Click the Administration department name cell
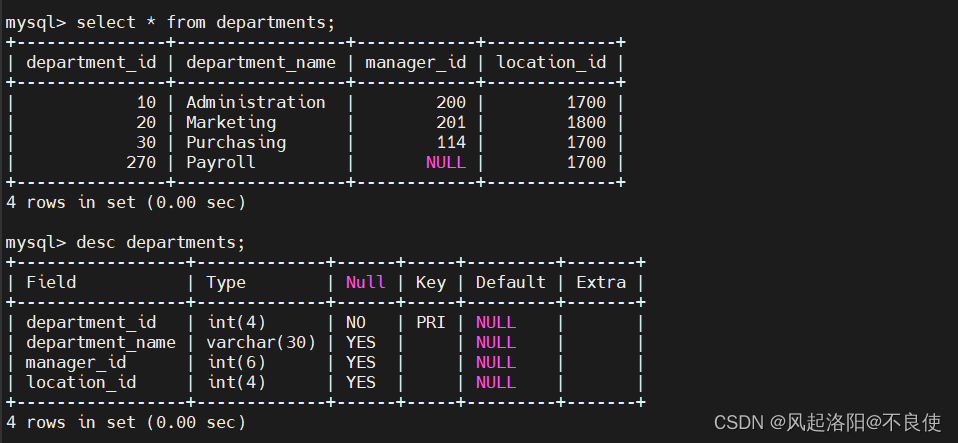The image size is (958, 443). pyautogui.click(x=255, y=102)
